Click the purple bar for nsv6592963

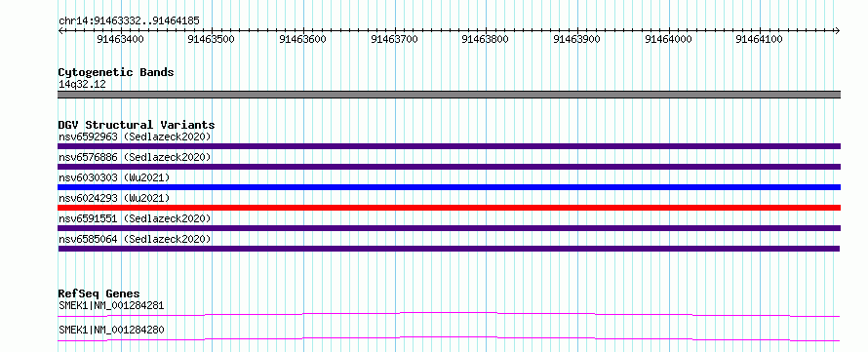(450, 146)
